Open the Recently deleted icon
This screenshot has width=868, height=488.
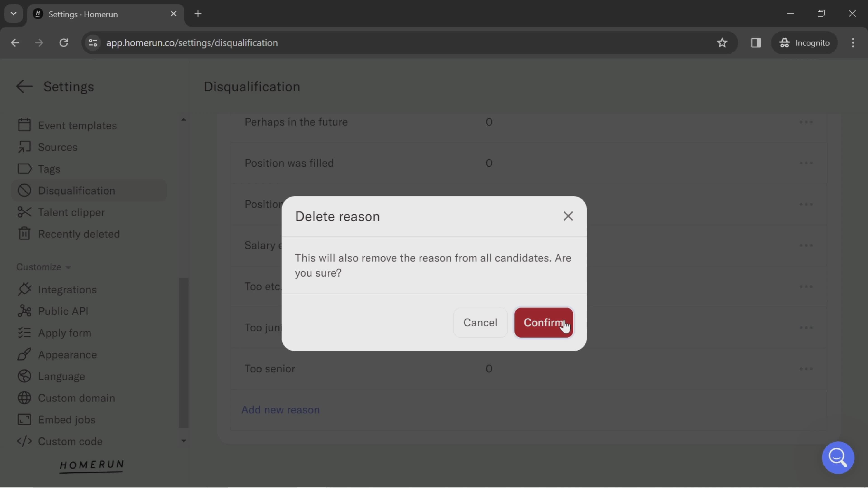(24, 234)
